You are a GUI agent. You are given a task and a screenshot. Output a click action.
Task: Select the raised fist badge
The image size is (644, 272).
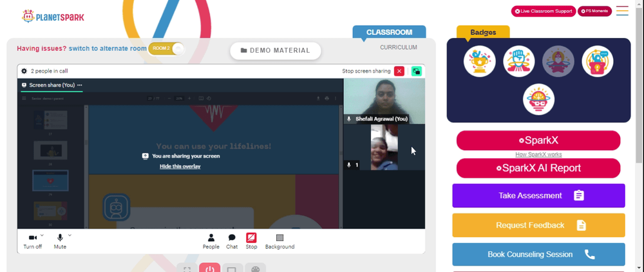518,61
